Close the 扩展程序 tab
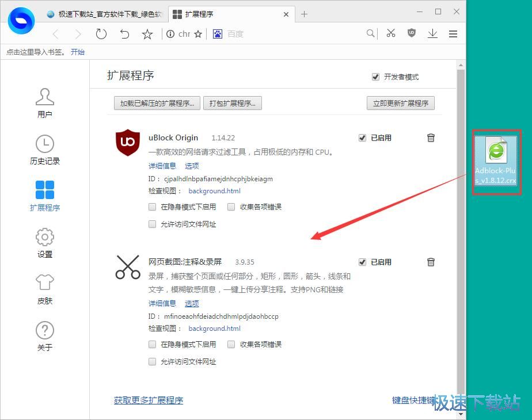532x420 pixels. pos(286,14)
